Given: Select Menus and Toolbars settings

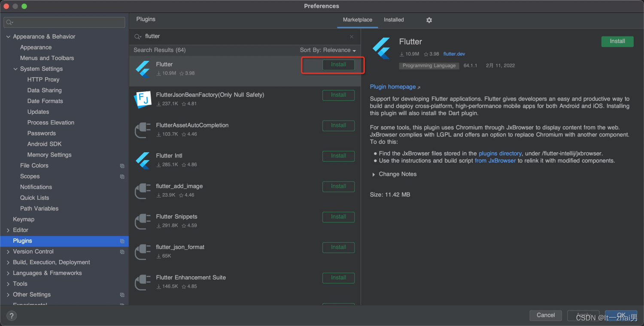Looking at the screenshot, I should pyautogui.click(x=47, y=58).
